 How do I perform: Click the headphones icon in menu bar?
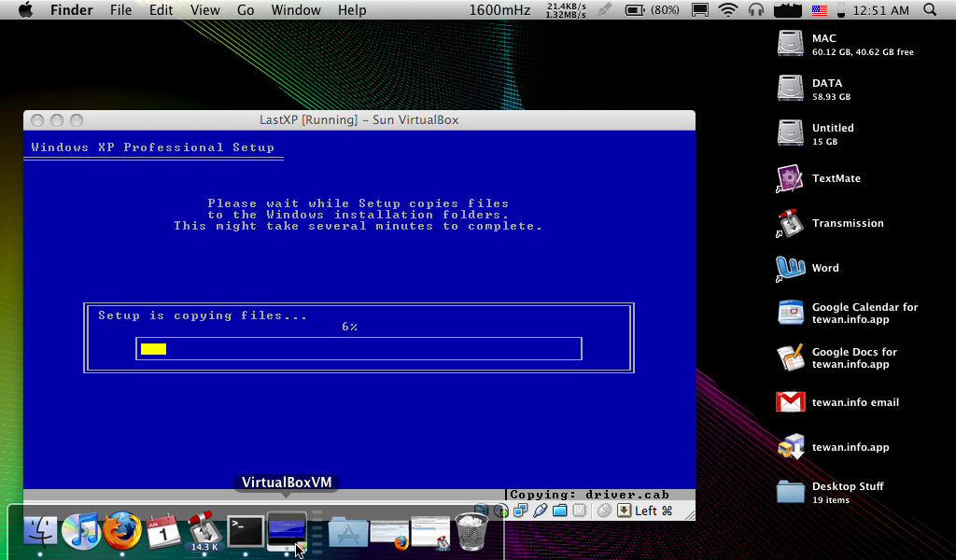point(756,9)
